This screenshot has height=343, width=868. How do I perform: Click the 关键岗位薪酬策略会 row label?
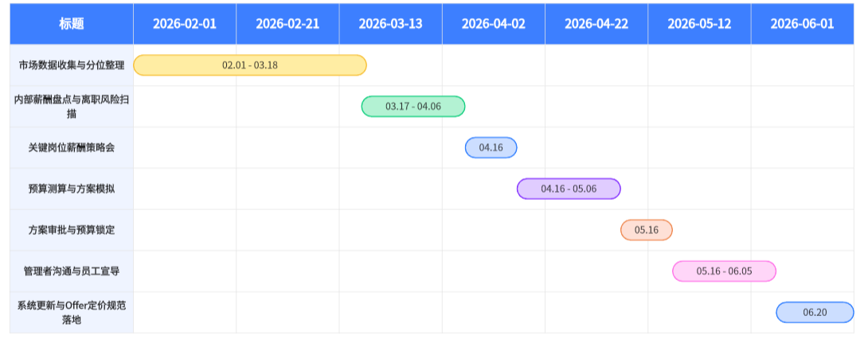pos(72,148)
